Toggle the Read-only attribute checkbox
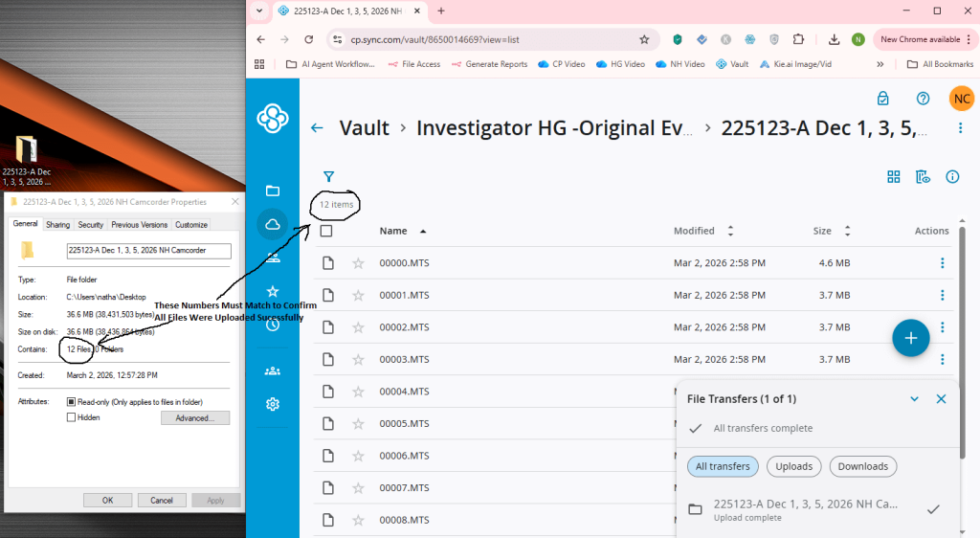This screenshot has width=980, height=538. coord(71,402)
